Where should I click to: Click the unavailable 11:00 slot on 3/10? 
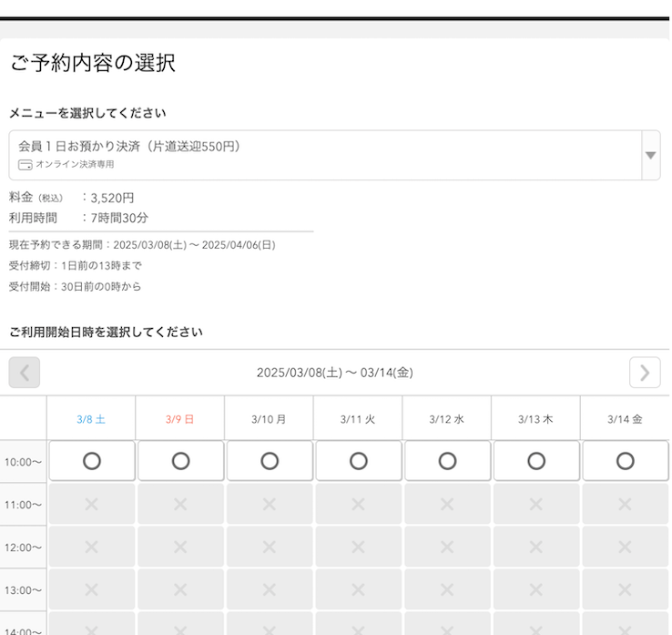(270, 504)
